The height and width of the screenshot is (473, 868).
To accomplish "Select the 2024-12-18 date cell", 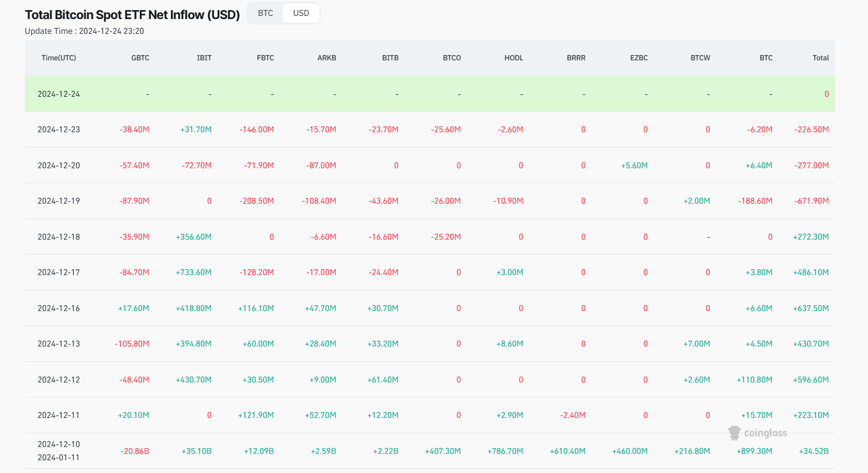I will (59, 237).
